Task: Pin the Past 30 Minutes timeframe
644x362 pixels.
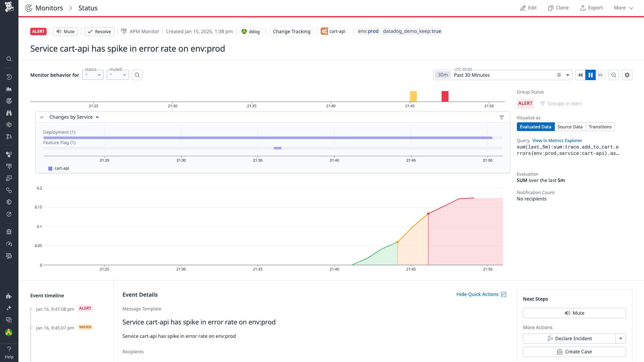Action: 559,75
